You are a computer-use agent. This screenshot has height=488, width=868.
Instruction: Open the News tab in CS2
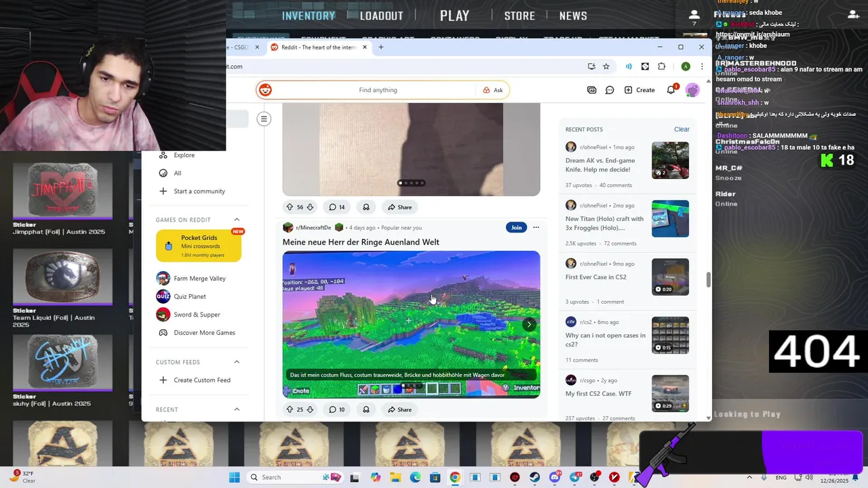click(x=573, y=16)
